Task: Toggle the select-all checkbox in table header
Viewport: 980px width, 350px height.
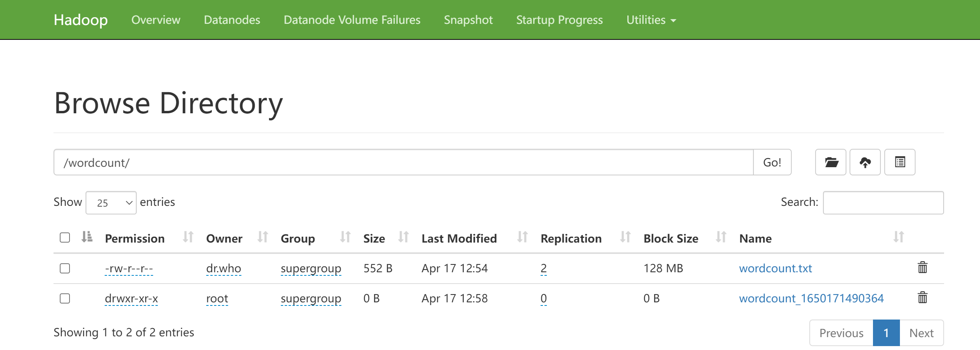Action: (65, 237)
